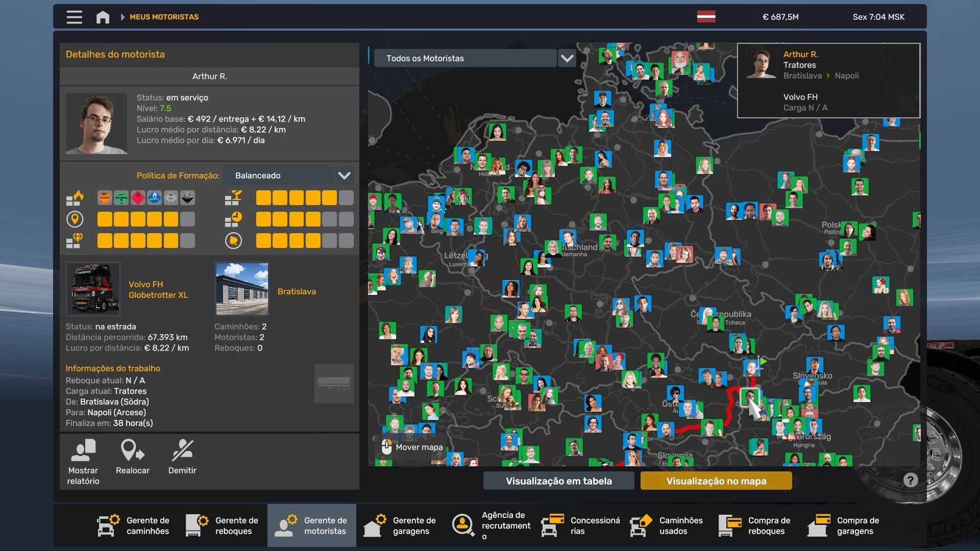Click Volvo FH Globetrotter XL link

158,290
